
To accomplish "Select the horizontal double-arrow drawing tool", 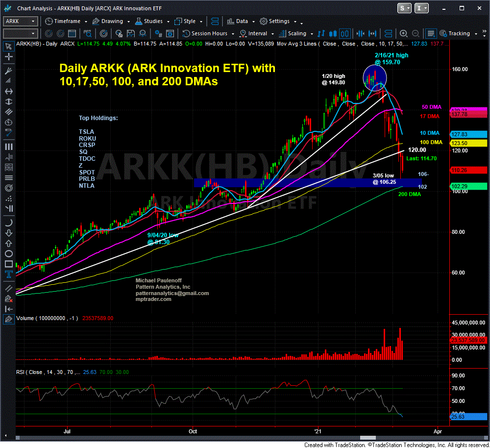I will [x=8, y=91].
